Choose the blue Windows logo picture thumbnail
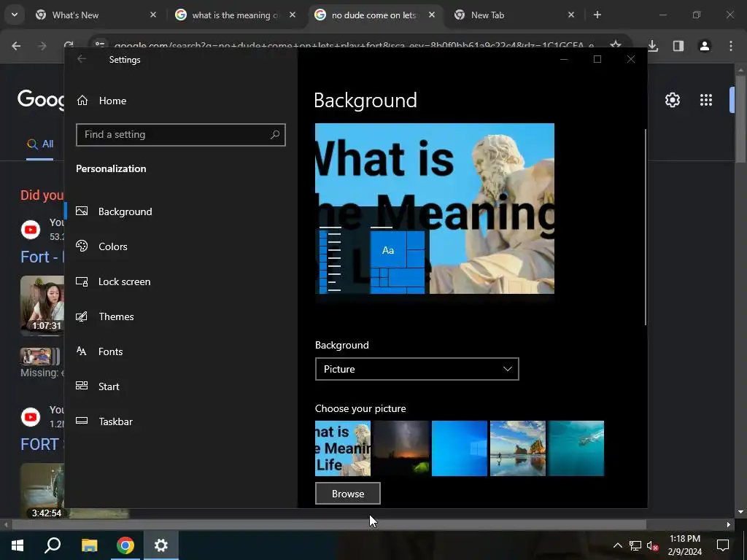The height and width of the screenshot is (560, 747). 460,448
